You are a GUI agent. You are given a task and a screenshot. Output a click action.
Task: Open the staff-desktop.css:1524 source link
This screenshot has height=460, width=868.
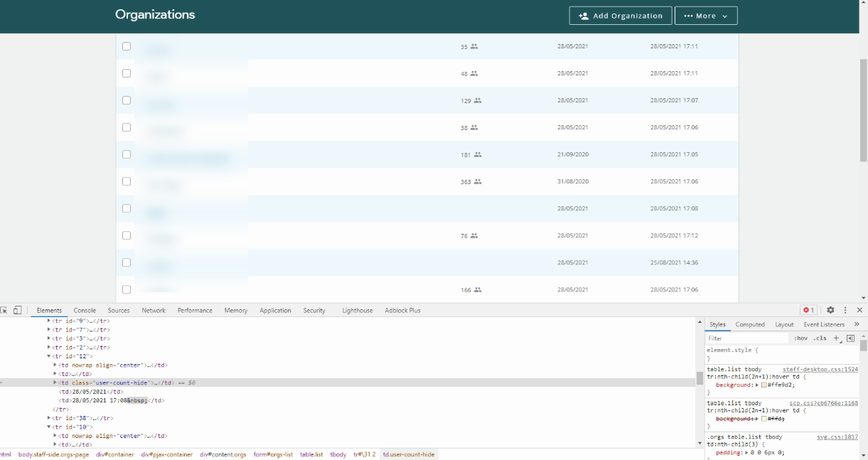click(x=820, y=370)
